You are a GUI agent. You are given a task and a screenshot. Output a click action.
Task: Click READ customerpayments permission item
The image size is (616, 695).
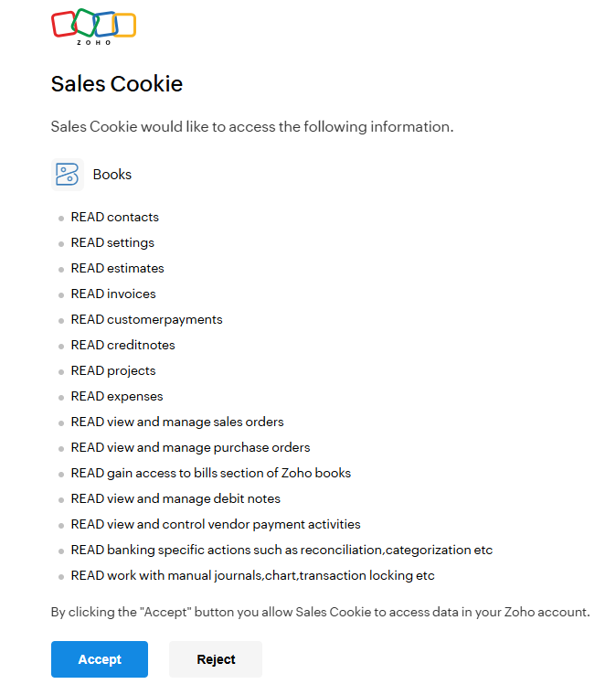[146, 319]
